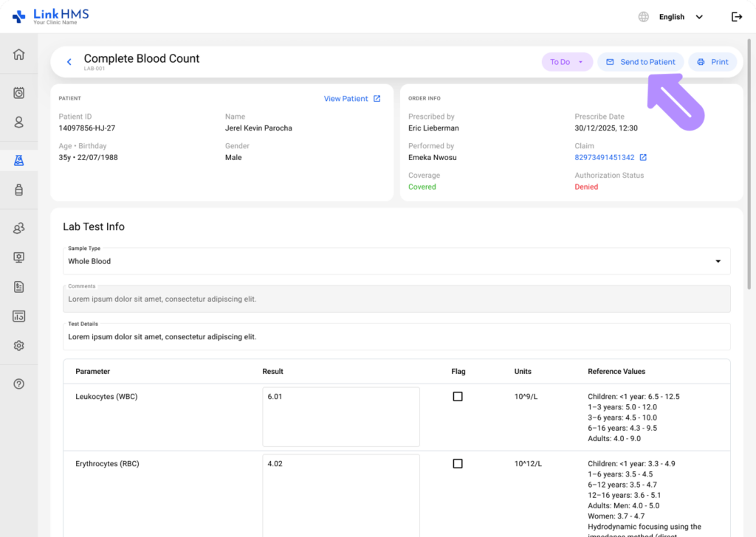Click the Complete Blood Count title
The width and height of the screenshot is (756, 537).
141,58
